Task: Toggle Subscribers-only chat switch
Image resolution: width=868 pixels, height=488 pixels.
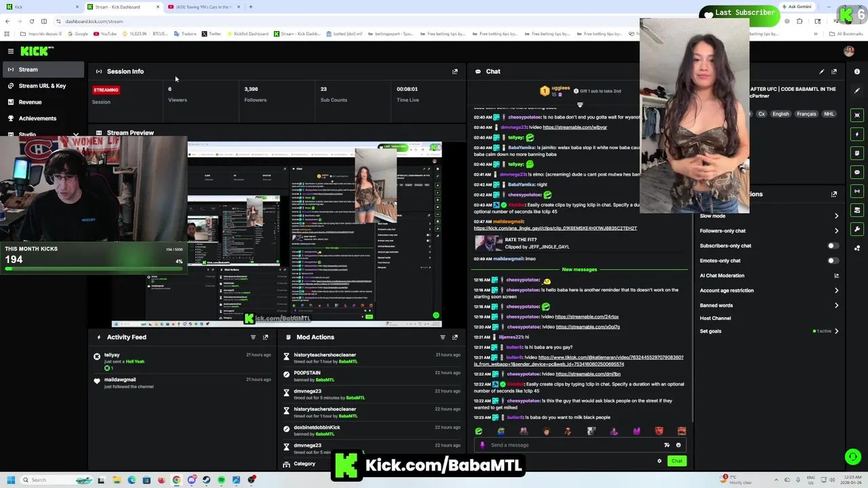Action: [x=833, y=246]
